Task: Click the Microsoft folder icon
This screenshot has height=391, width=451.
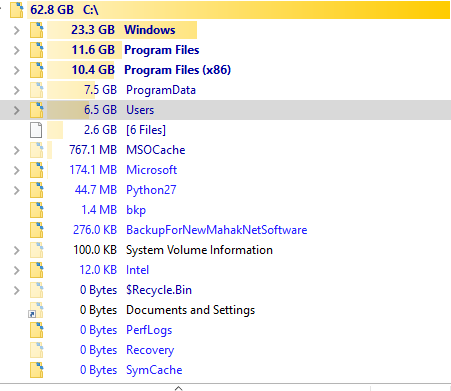Action: click(37, 170)
